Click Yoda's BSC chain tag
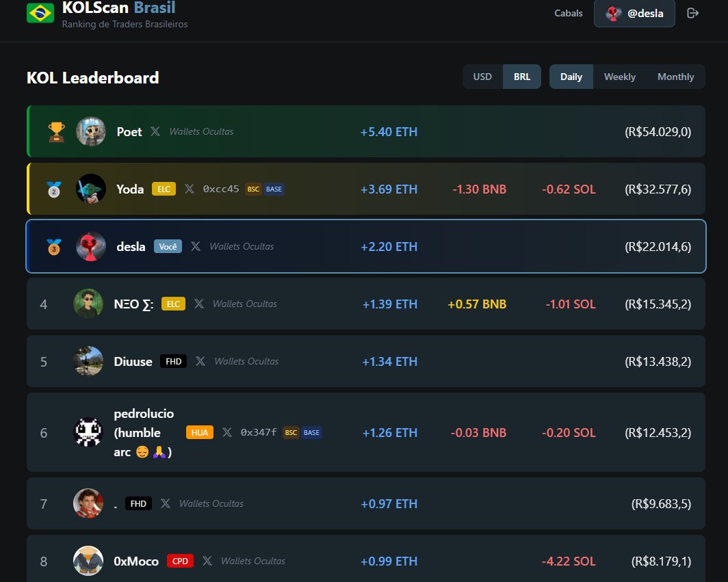Viewport: 728px width, 582px height. (x=253, y=189)
